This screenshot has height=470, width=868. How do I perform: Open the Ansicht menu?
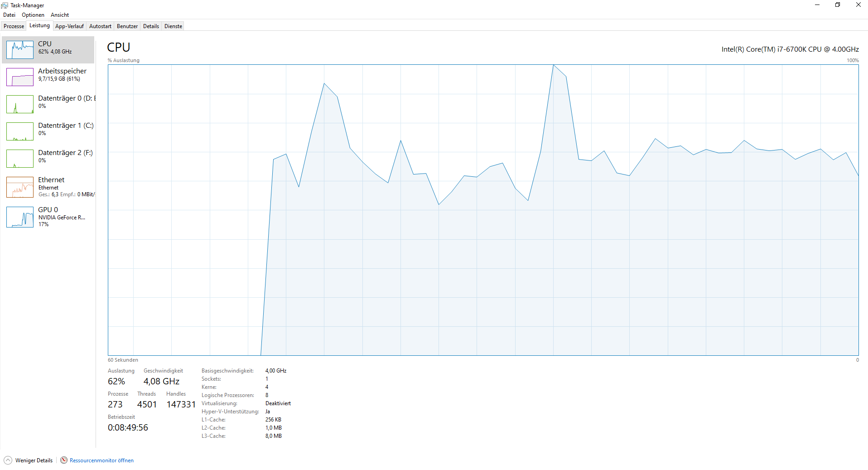pyautogui.click(x=60, y=15)
